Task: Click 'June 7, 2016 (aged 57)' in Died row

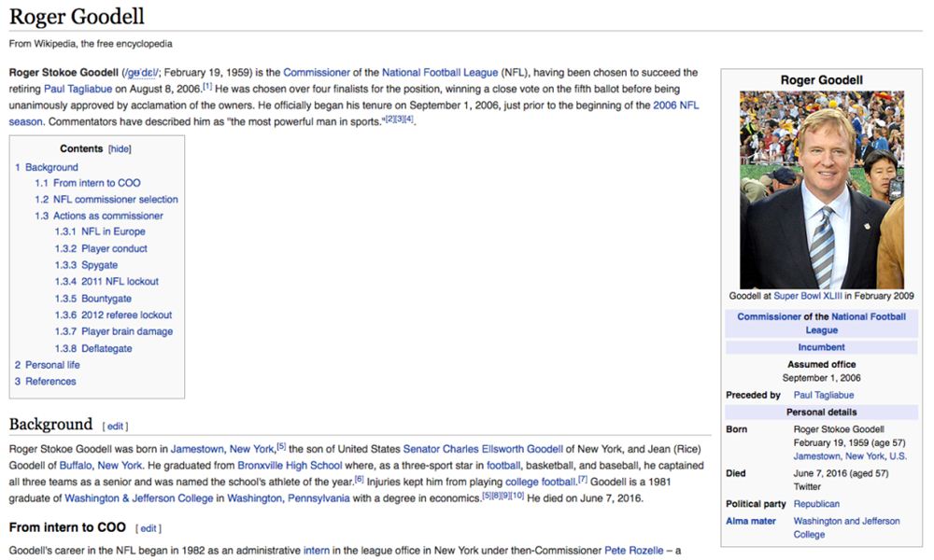Action: (x=842, y=474)
